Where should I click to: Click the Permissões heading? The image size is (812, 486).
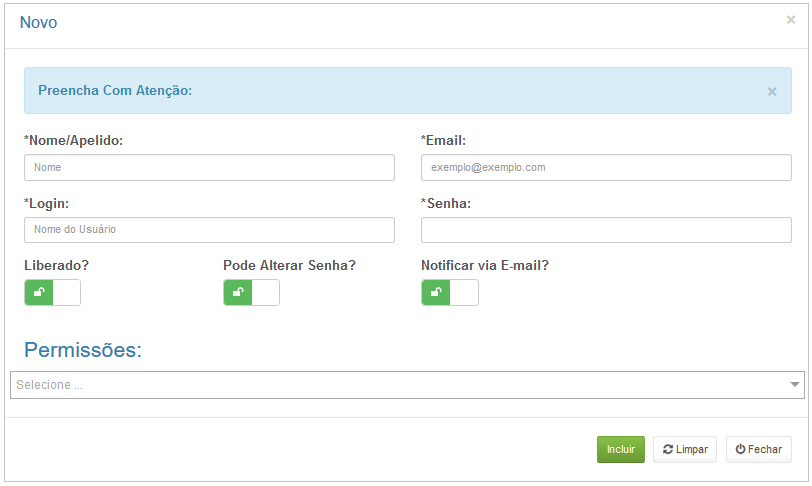click(83, 350)
